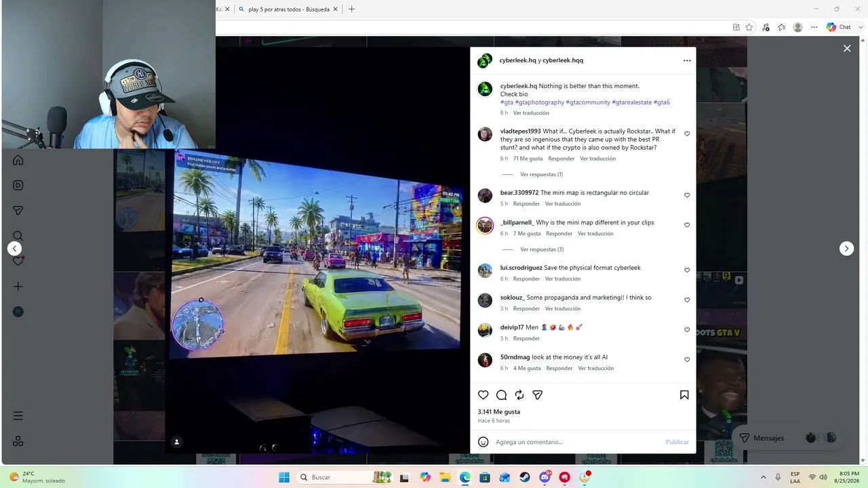Open the Meta apps grid icon

pyautogui.click(x=18, y=441)
